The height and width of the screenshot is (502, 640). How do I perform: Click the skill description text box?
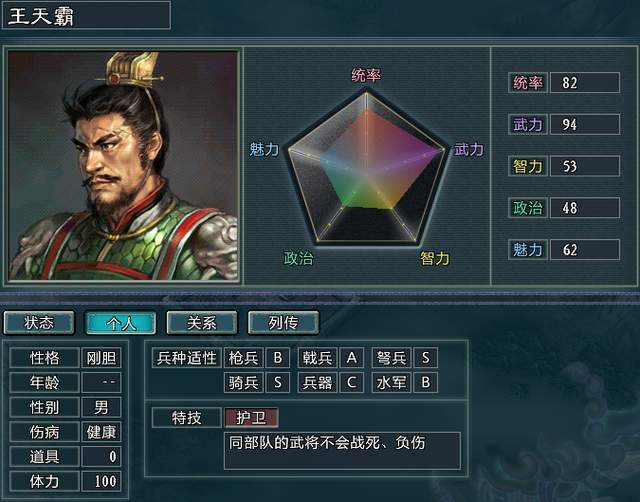tap(342, 451)
